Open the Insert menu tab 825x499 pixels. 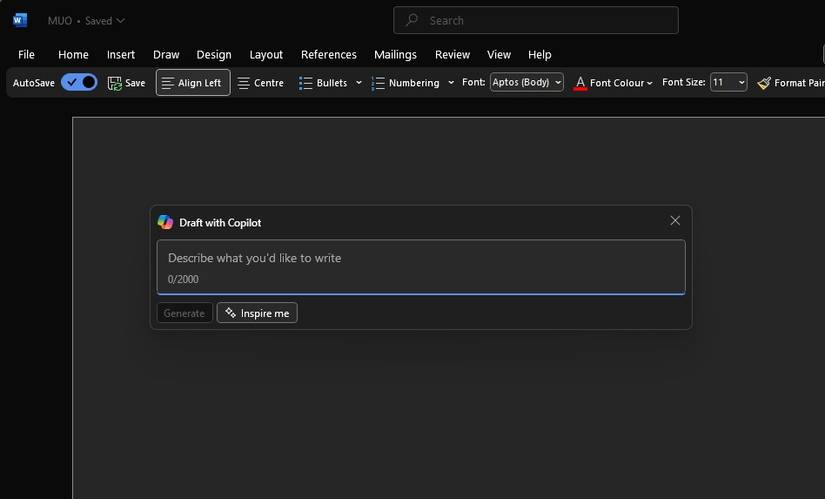pos(121,54)
